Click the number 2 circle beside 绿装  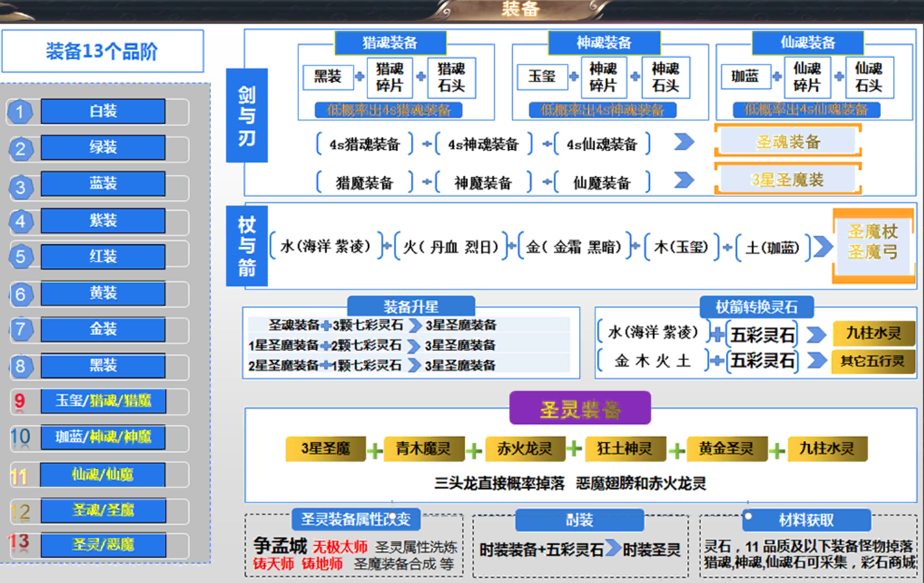(20, 149)
